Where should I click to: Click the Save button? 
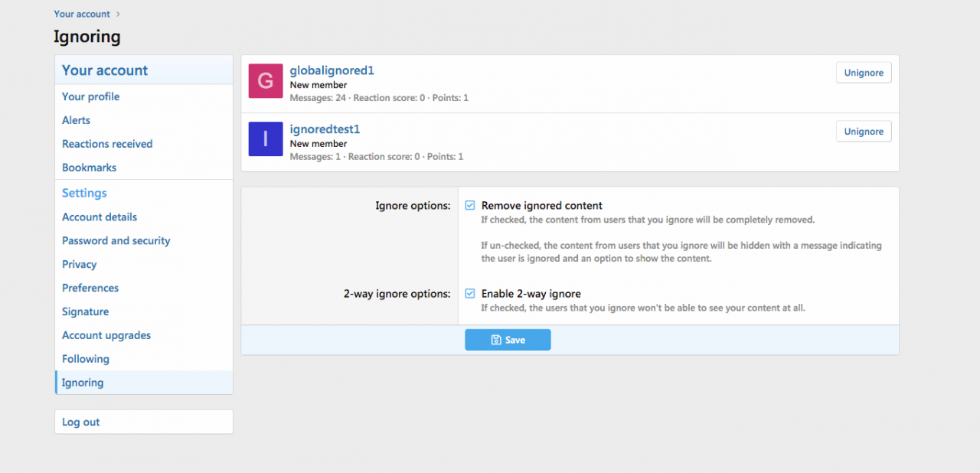[508, 340]
